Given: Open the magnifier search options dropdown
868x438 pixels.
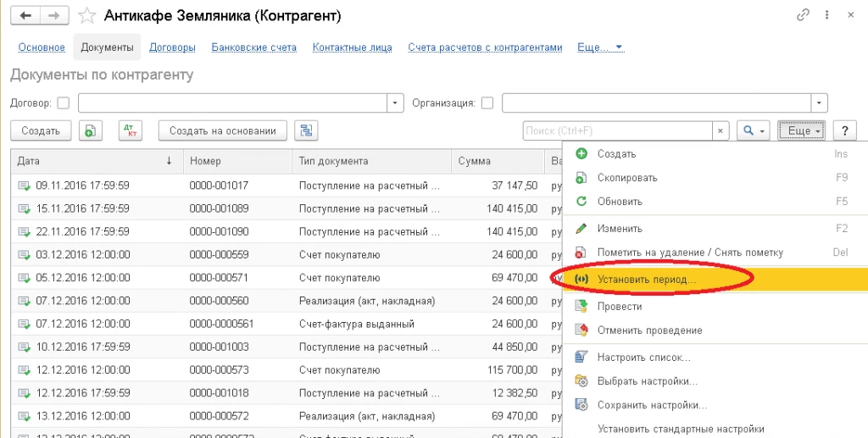Looking at the screenshot, I should coord(753,131).
